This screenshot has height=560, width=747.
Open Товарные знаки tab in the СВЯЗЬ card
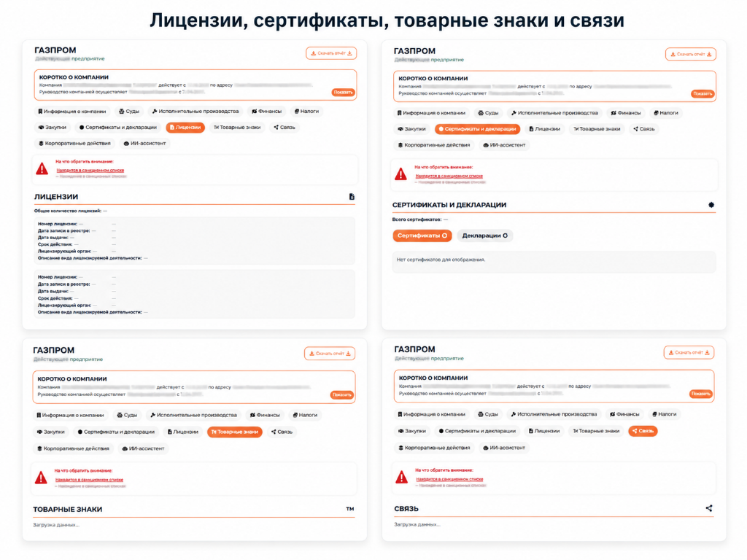pos(596,431)
